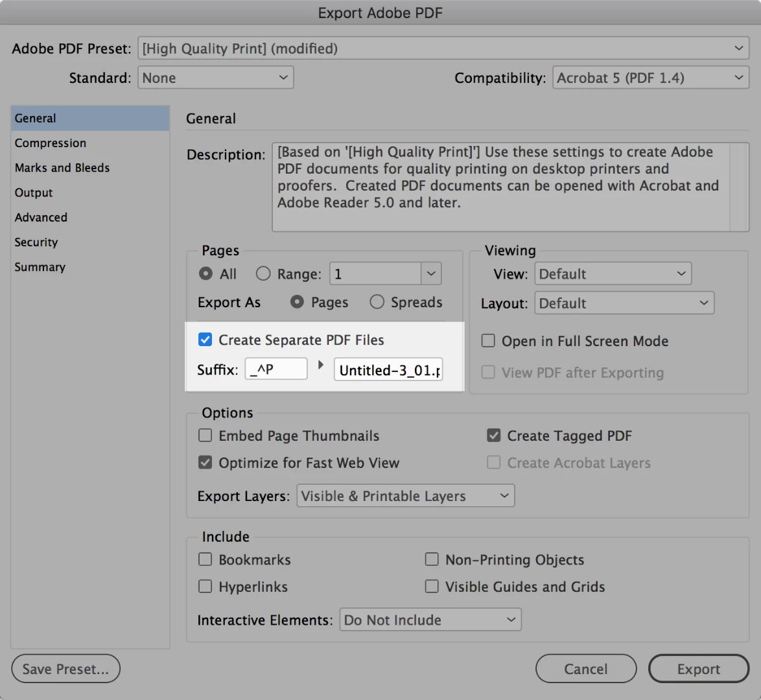The height and width of the screenshot is (700, 761).
Task: Click the Cancel button
Action: (586, 668)
